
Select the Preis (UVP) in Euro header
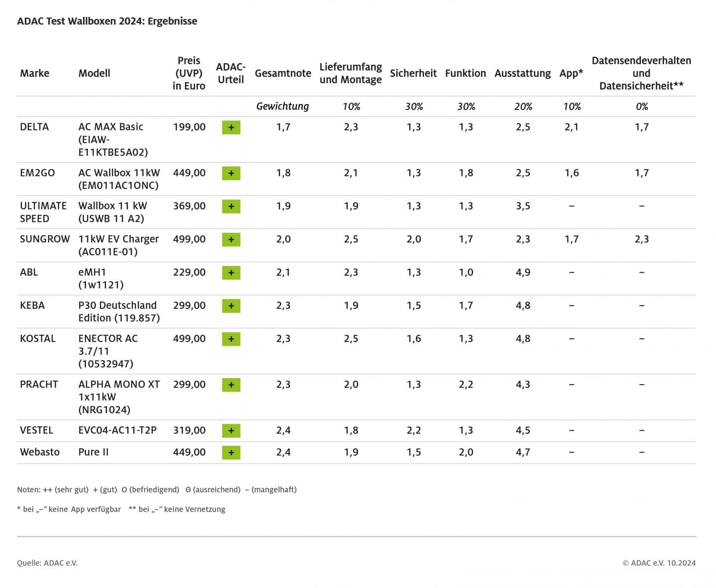tap(189, 73)
